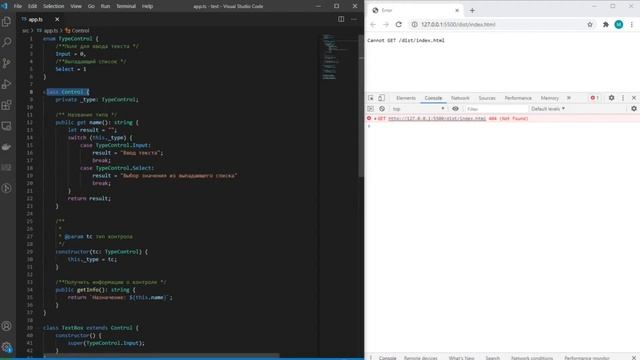The height and width of the screenshot is (360, 640).
Task: Open the failed index.html URL link
Action: pyautogui.click(x=437, y=119)
